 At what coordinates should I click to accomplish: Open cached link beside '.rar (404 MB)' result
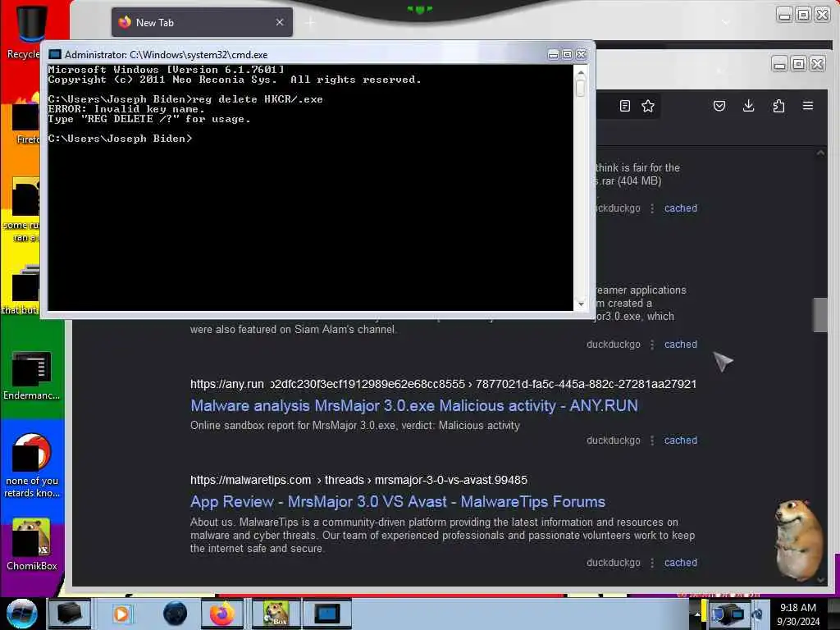tap(680, 208)
